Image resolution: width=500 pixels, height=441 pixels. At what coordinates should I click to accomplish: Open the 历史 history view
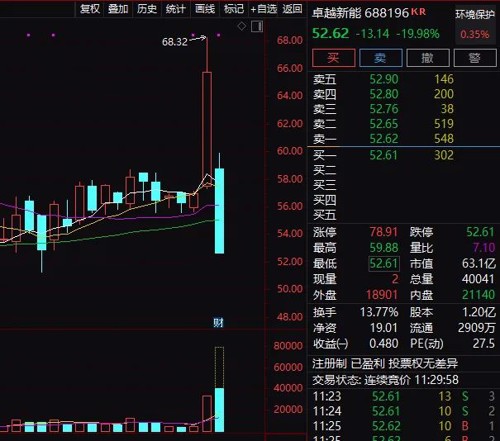[x=147, y=9]
